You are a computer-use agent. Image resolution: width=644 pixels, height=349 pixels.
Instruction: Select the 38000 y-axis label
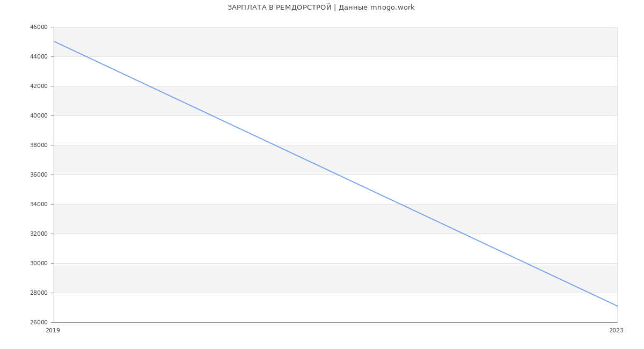point(40,146)
